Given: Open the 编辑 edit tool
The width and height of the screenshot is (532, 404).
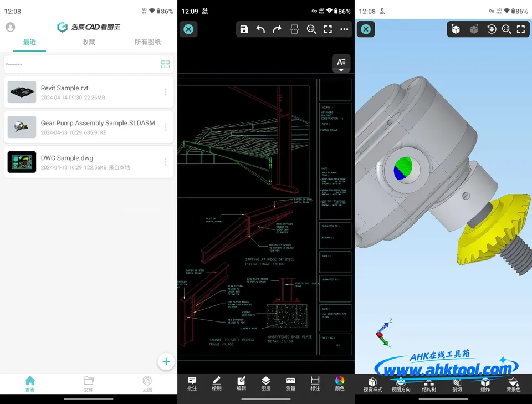Looking at the screenshot, I should pos(241,383).
